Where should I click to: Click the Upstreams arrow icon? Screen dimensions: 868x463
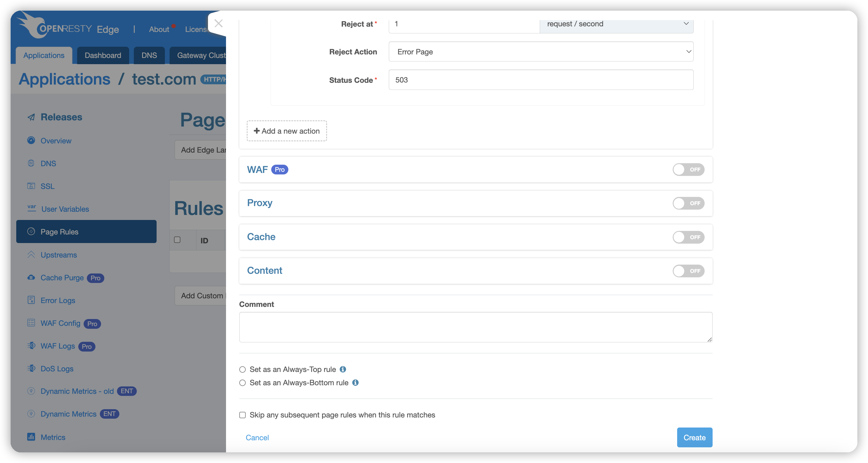[x=31, y=254]
